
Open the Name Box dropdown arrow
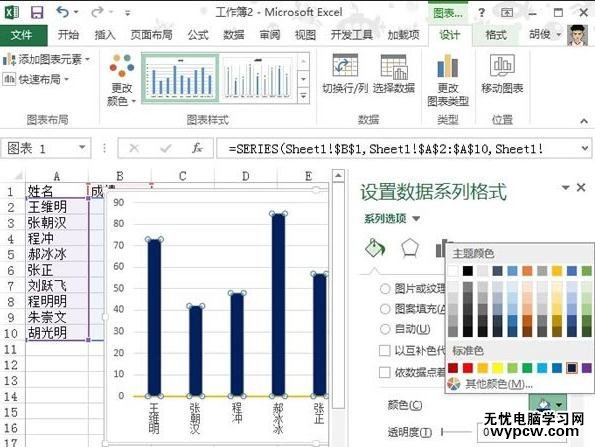coord(82,147)
